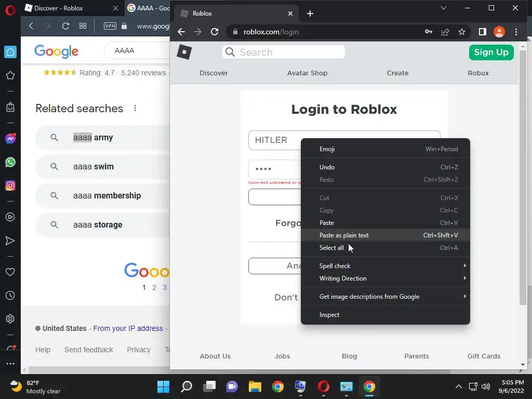
Task: Open WhatsApp in Opera sidebar
Action: (10, 162)
